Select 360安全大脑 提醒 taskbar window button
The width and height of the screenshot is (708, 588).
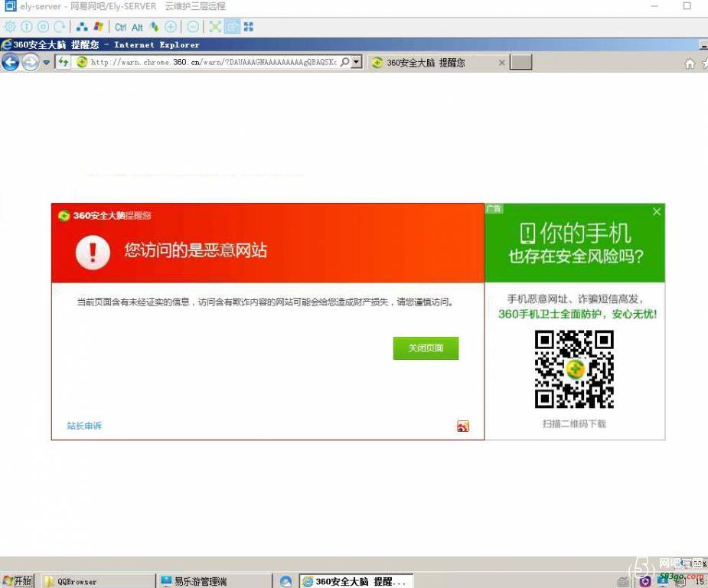coord(356,581)
